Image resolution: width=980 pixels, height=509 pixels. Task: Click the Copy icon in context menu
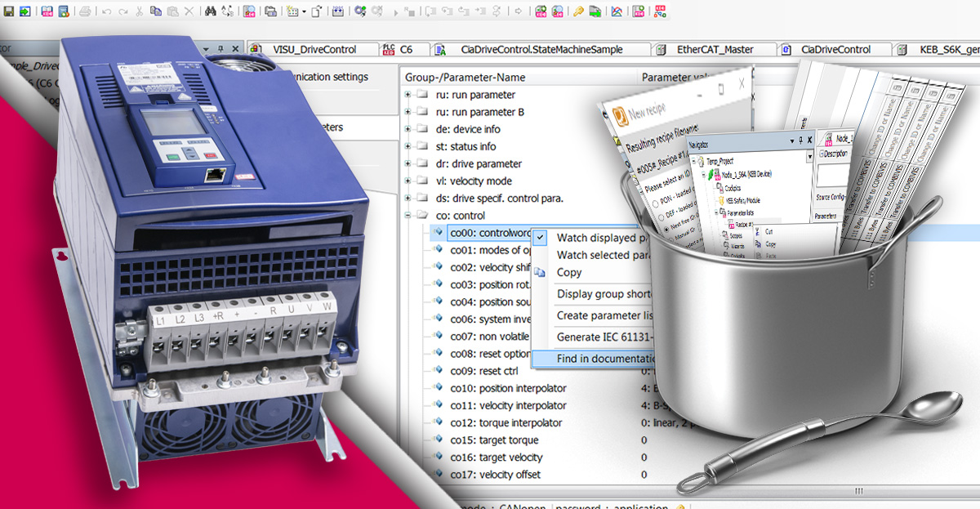click(540, 273)
